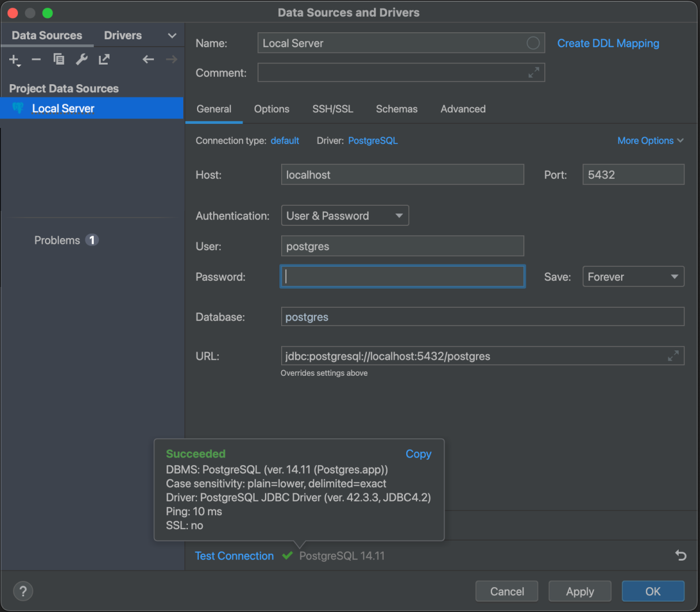This screenshot has width=700, height=612.
Task: Remove the selected data source with minus icon
Action: coord(36,59)
